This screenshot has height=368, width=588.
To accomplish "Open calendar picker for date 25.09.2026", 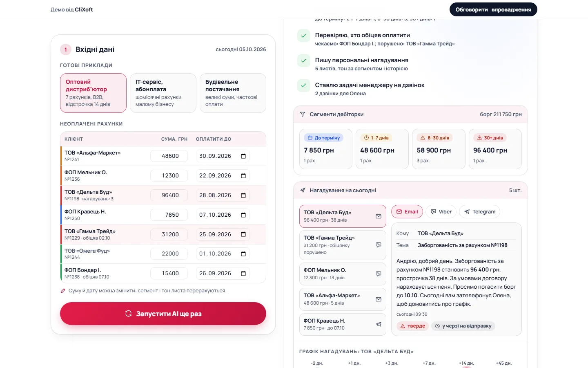I will pos(243,234).
